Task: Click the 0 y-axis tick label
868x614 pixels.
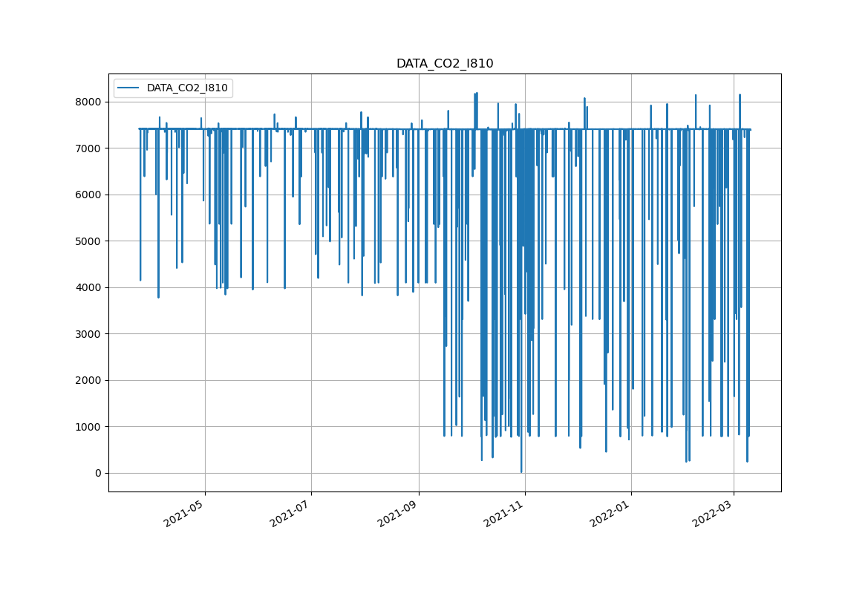Action: click(99, 473)
